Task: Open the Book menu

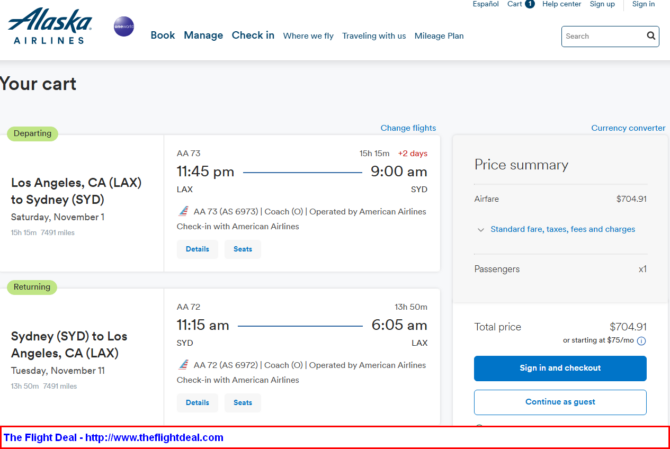Action: 163,35
